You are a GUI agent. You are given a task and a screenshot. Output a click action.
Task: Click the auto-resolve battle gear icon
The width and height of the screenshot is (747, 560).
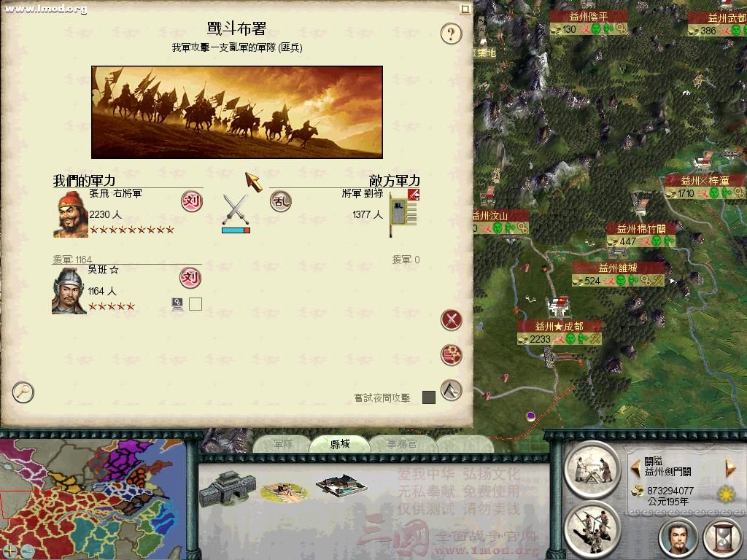coord(451,355)
